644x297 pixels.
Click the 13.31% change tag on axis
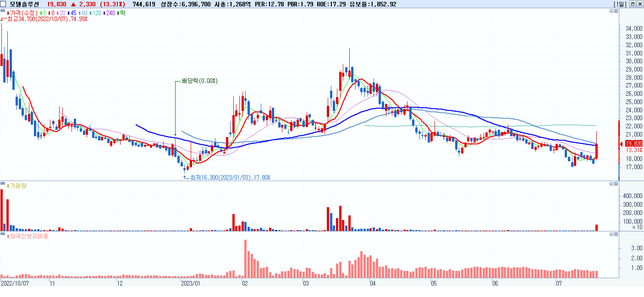pyautogui.click(x=634, y=150)
